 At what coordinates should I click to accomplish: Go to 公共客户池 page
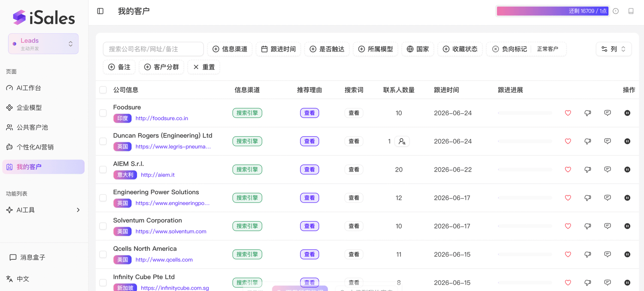43,127
